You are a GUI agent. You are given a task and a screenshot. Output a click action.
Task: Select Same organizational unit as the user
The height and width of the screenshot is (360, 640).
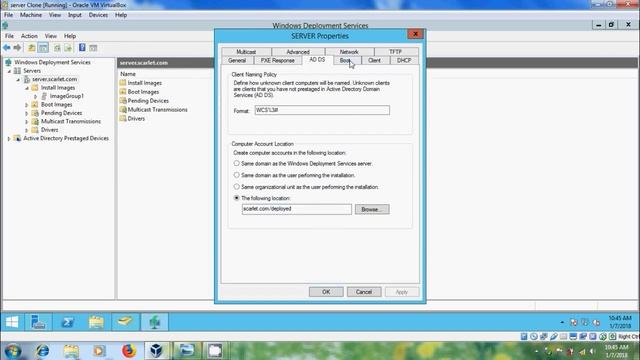(x=236, y=187)
